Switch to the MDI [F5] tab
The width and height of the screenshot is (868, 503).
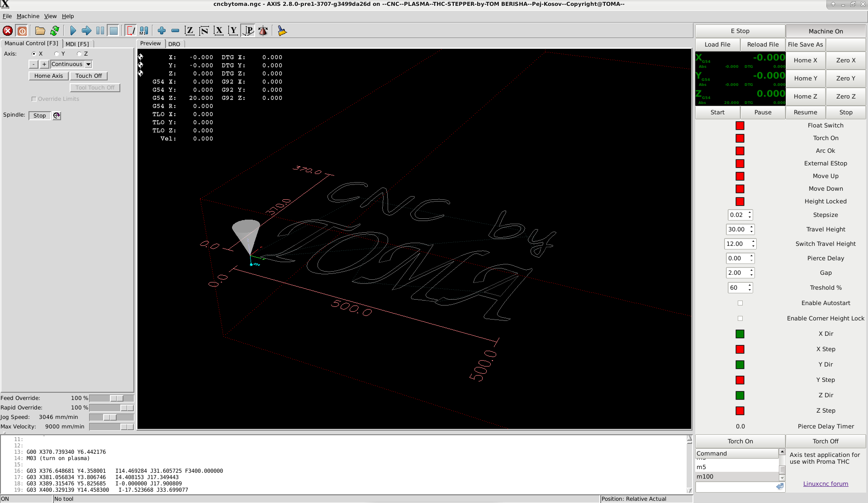pos(77,44)
